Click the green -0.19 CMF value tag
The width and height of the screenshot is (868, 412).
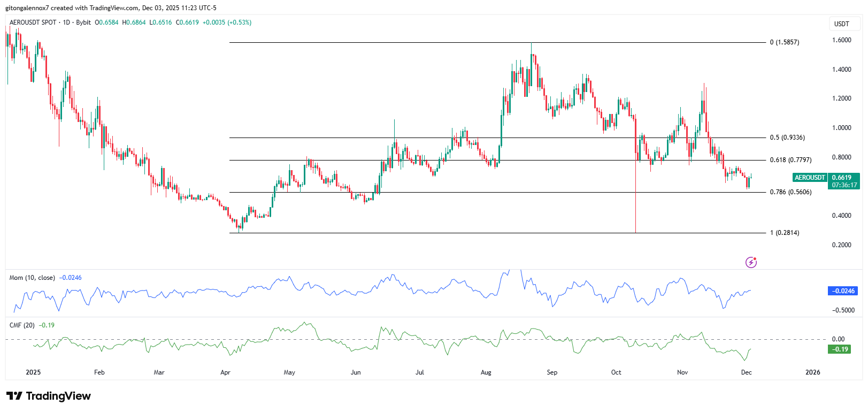coord(839,349)
